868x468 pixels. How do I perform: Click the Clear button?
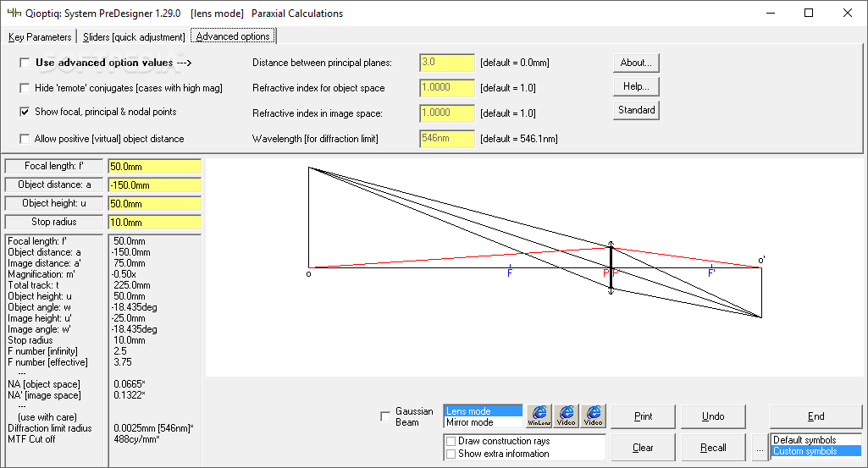[x=643, y=448]
